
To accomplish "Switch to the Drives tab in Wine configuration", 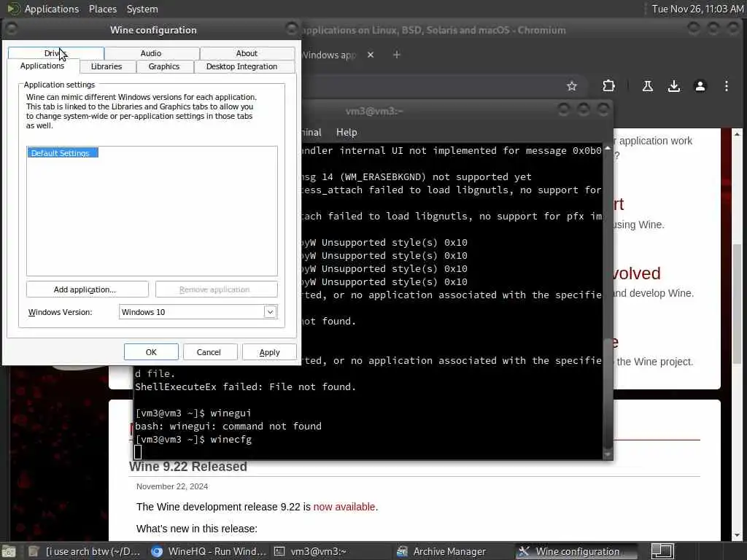I will pos(56,53).
